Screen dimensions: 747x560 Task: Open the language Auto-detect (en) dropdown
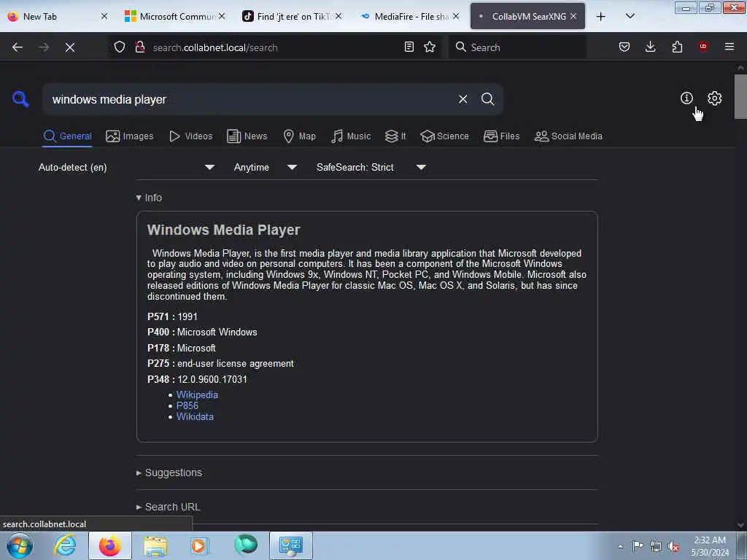126,167
